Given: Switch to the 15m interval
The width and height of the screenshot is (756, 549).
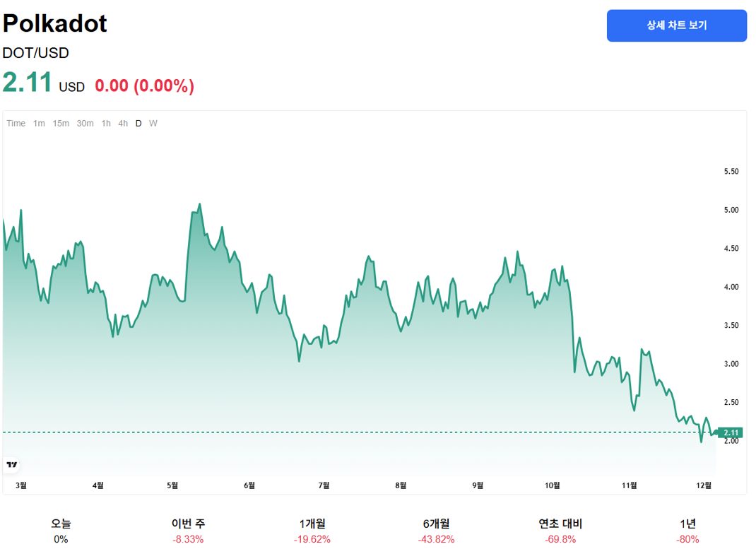Looking at the screenshot, I should (61, 124).
